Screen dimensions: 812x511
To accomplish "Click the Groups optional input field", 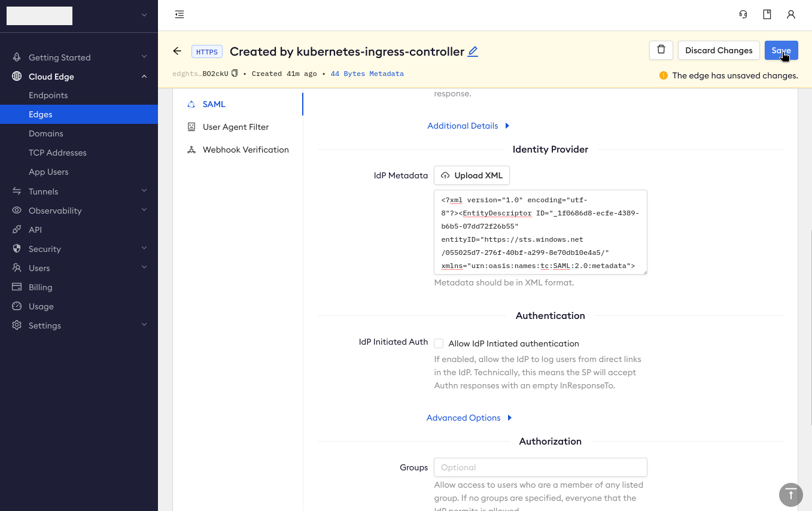I will (x=540, y=467).
